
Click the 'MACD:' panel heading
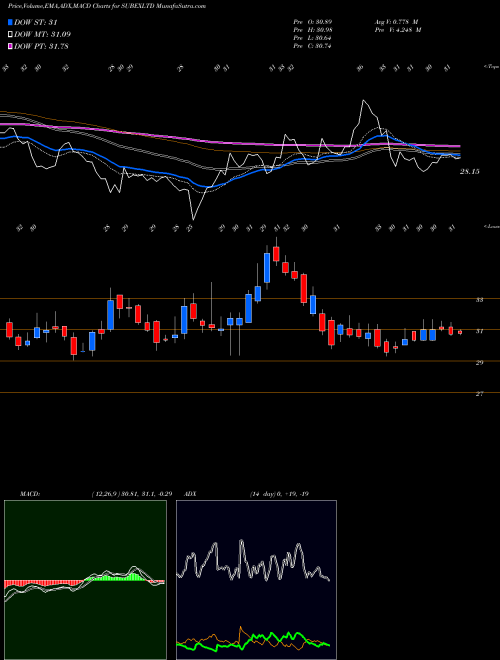point(29,494)
